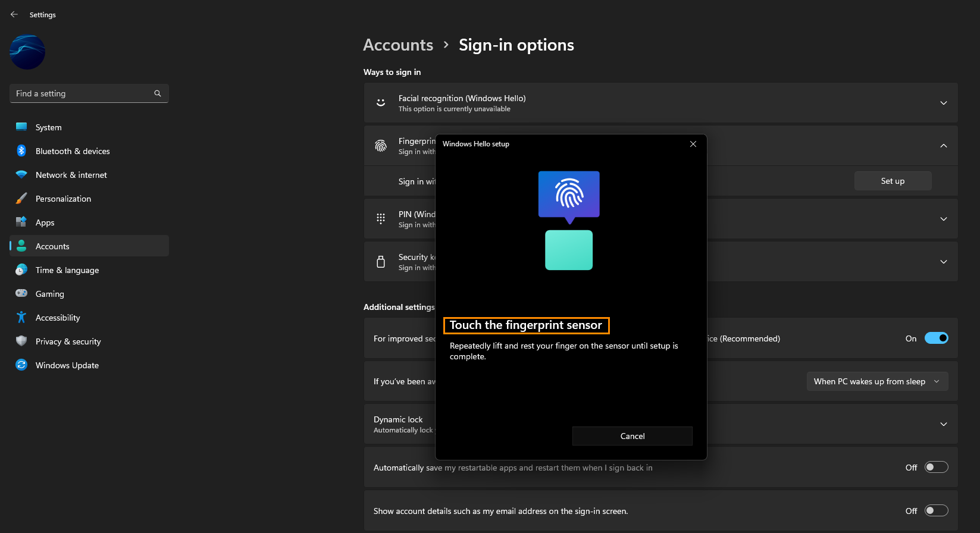
Task: Click the search magnifier icon
Action: pyautogui.click(x=158, y=93)
